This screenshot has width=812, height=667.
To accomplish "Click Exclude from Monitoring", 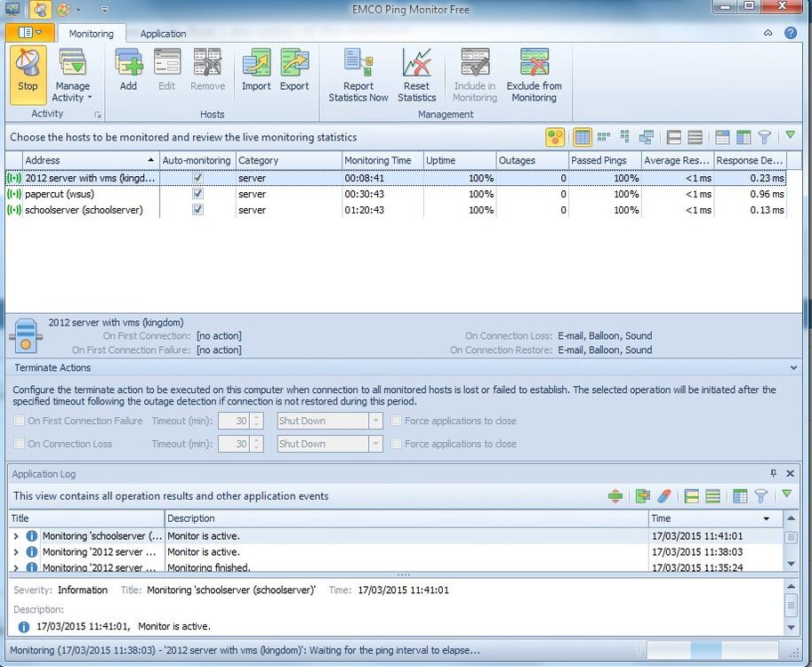I will (534, 75).
